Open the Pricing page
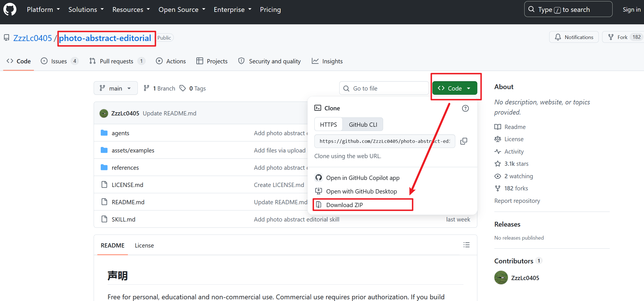This screenshot has height=301, width=644. click(271, 9)
